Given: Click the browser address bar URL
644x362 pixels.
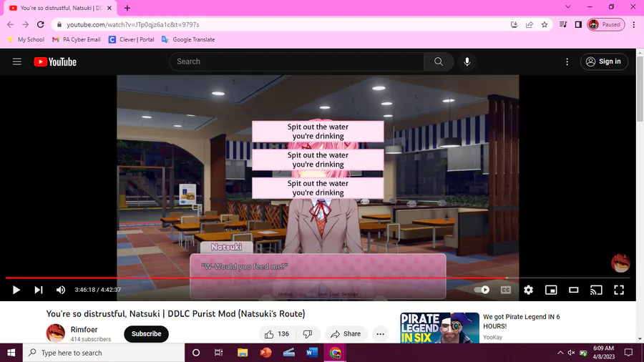Looking at the screenshot, I should (x=133, y=24).
